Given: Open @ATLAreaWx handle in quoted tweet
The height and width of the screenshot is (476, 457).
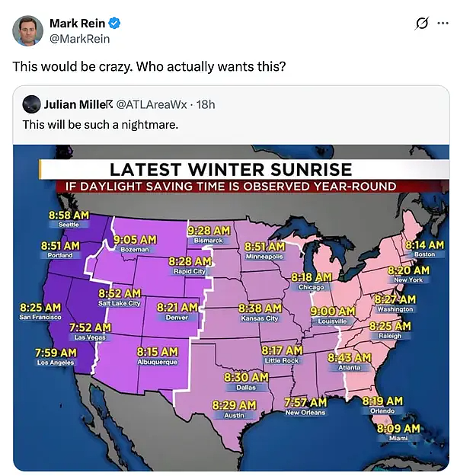Looking at the screenshot, I should click(x=152, y=104).
